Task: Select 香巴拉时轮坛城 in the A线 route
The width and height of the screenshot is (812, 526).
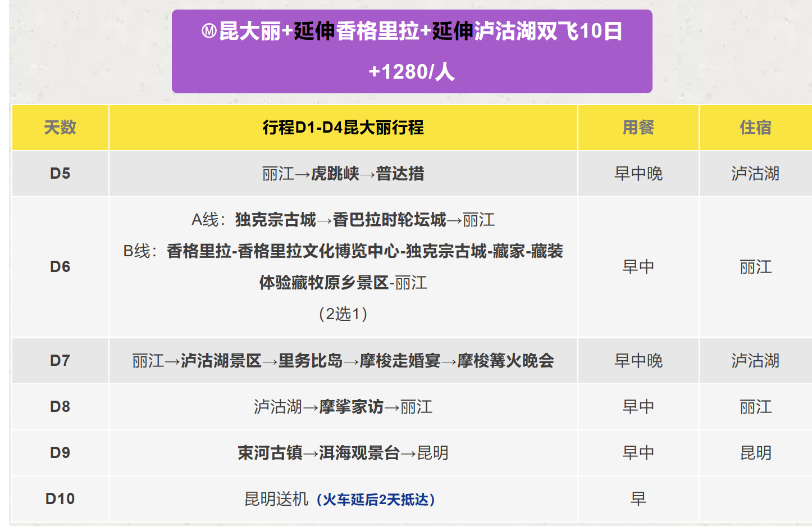Action: [389, 220]
